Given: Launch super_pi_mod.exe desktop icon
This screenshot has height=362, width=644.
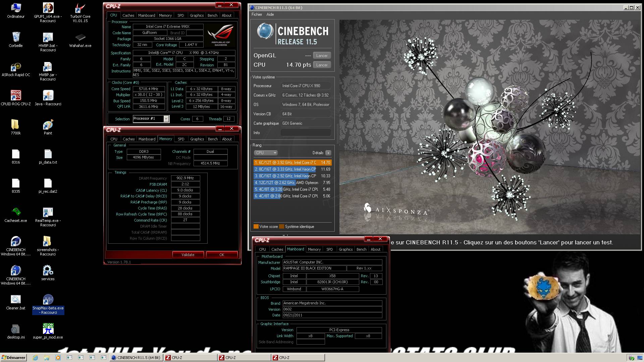Looking at the screenshot, I should pos(48,331).
